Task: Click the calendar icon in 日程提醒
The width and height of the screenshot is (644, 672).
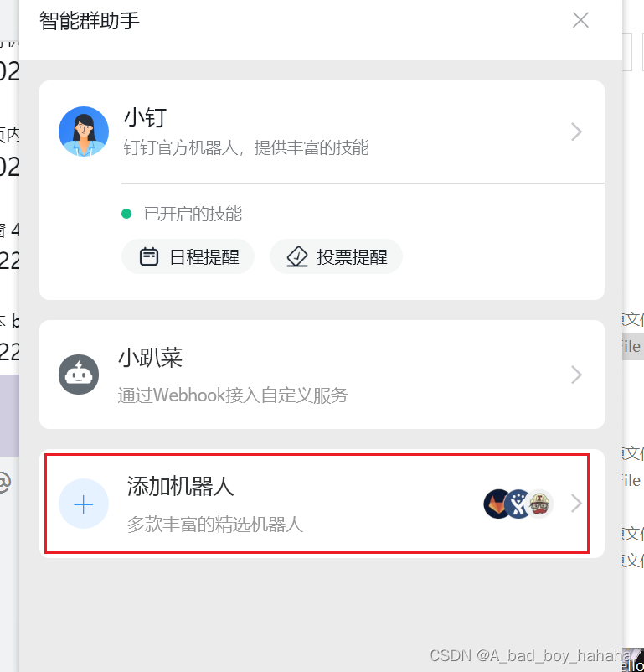Action: 149,256
